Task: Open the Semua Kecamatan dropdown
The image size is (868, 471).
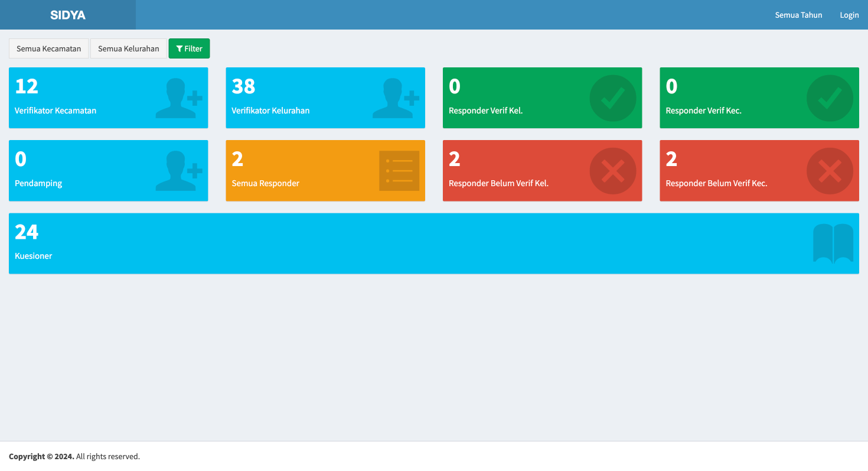Action: (x=48, y=48)
